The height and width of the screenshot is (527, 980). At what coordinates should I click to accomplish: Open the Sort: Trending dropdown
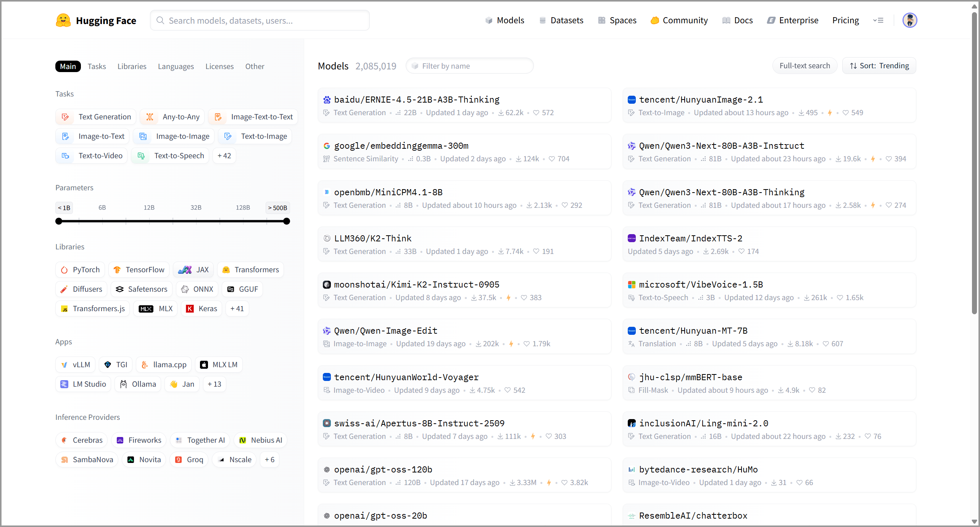(879, 66)
